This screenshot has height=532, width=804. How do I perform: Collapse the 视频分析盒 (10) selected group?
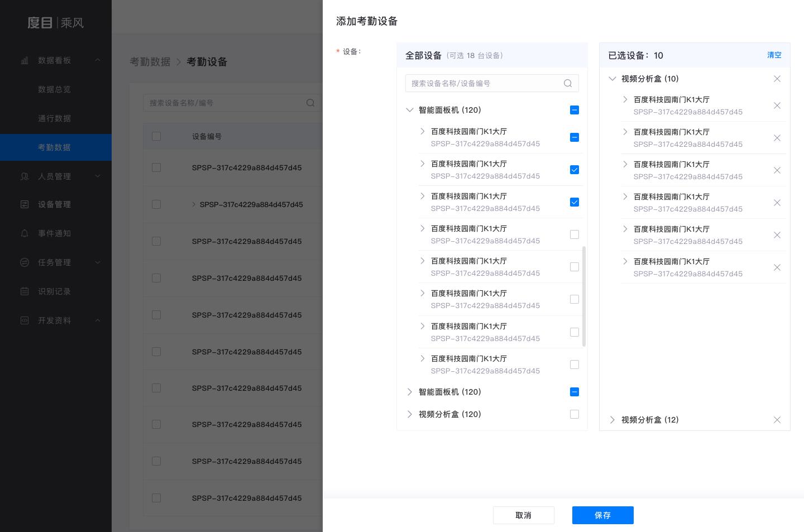point(612,79)
